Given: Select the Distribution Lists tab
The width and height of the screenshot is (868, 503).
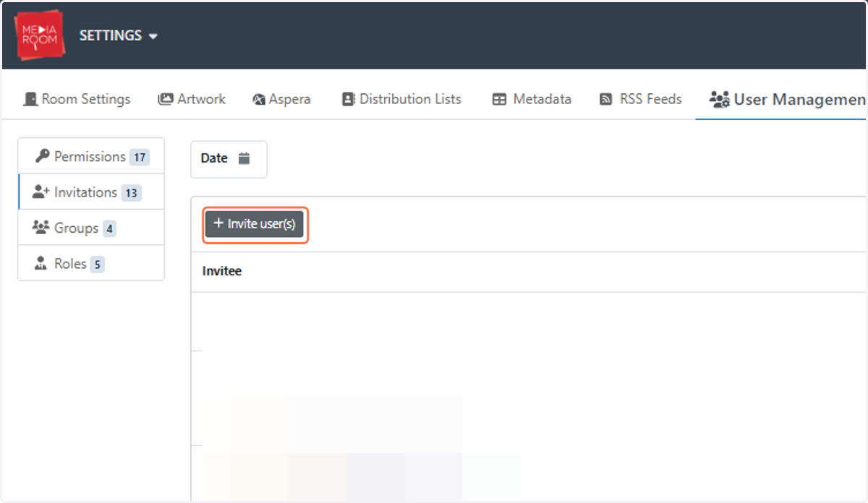Looking at the screenshot, I should (x=401, y=99).
